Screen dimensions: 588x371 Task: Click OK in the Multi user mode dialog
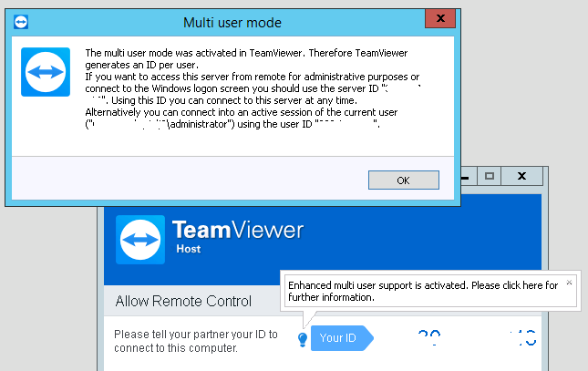(x=404, y=180)
